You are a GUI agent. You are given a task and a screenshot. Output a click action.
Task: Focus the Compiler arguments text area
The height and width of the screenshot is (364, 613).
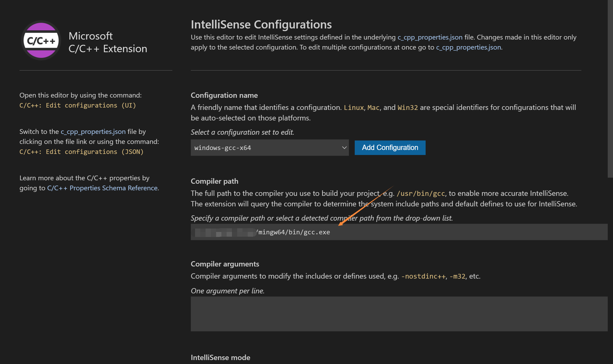click(x=399, y=314)
